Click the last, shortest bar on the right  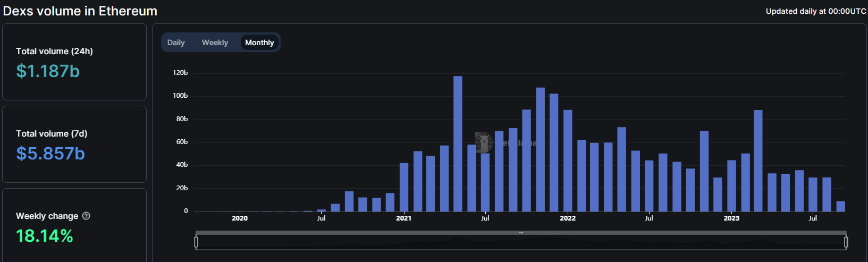(x=840, y=206)
